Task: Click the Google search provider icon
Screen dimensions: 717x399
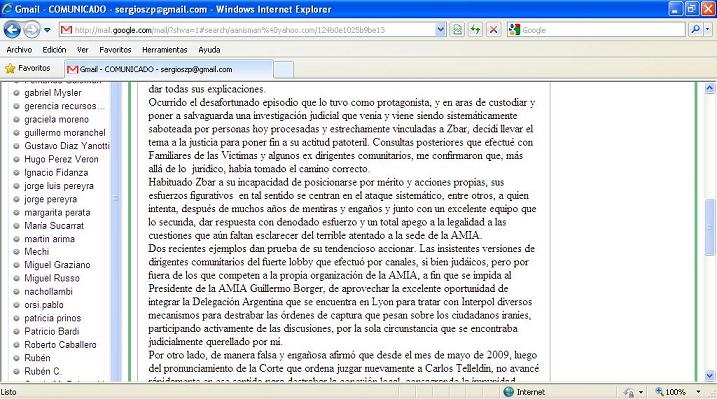Action: 514,30
